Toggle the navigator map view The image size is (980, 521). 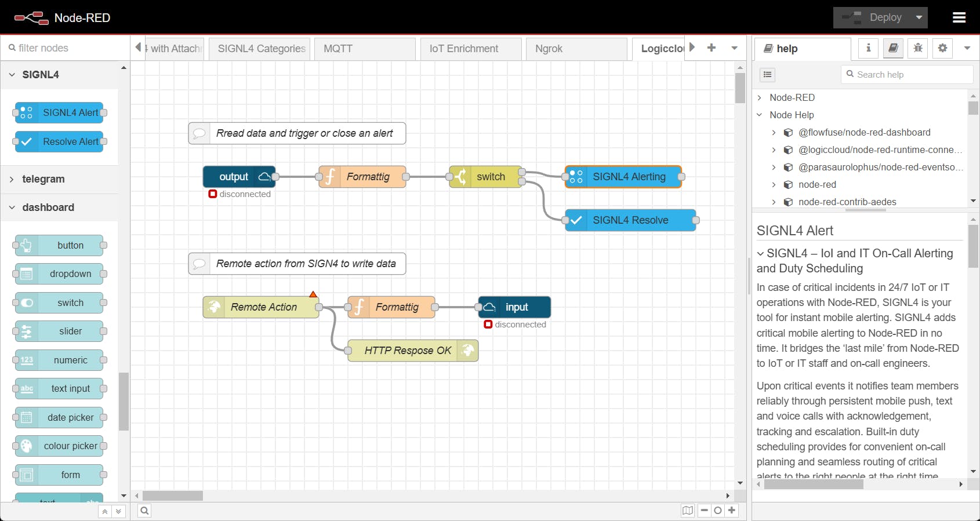click(x=688, y=511)
